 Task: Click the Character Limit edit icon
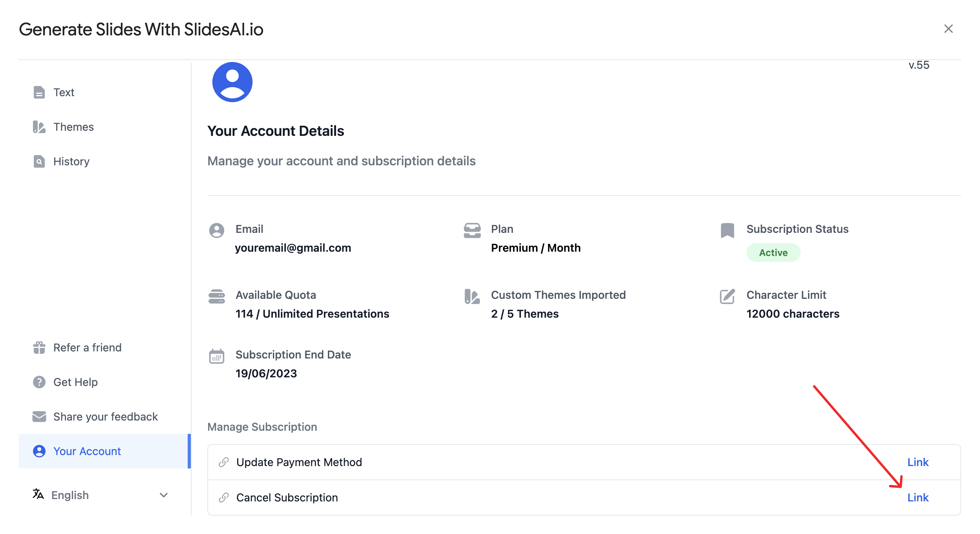click(x=727, y=296)
